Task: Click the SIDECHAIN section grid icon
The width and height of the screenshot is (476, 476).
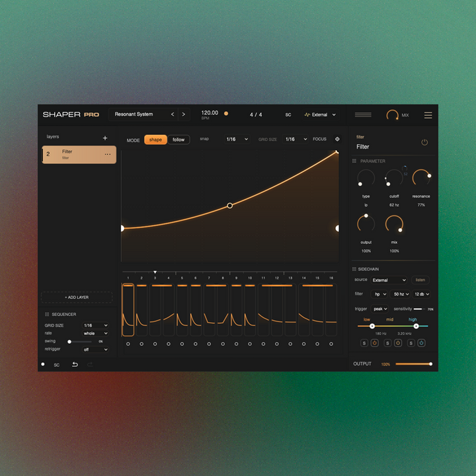Action: 354,269
